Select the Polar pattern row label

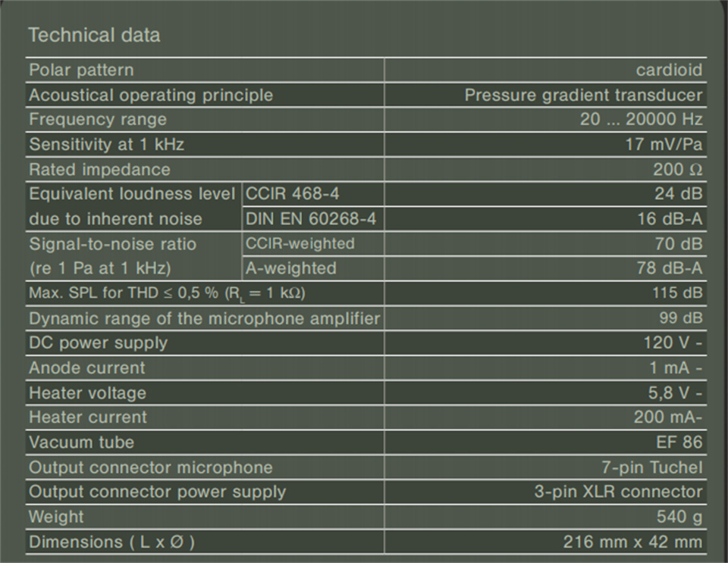click(81, 70)
